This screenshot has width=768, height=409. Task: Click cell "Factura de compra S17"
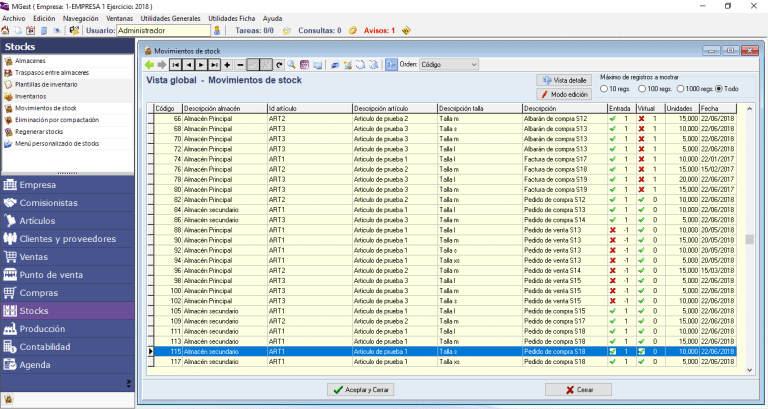555,159
